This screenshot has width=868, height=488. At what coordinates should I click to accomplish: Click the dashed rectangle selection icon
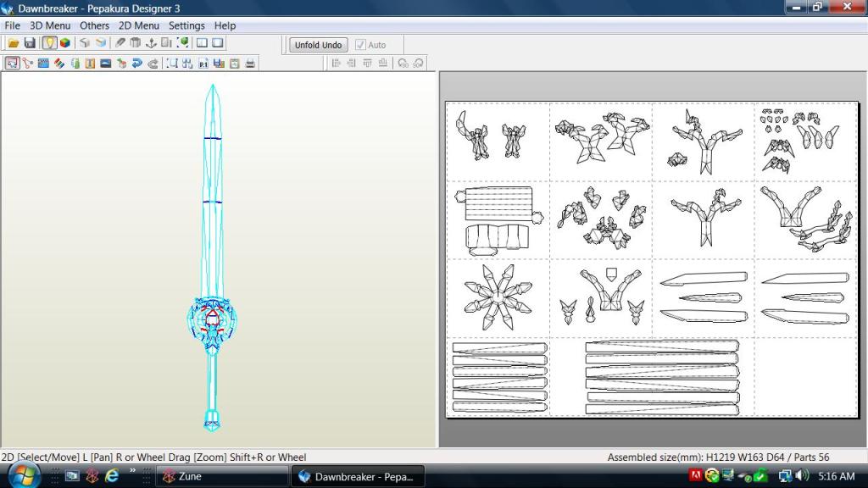tap(172, 64)
